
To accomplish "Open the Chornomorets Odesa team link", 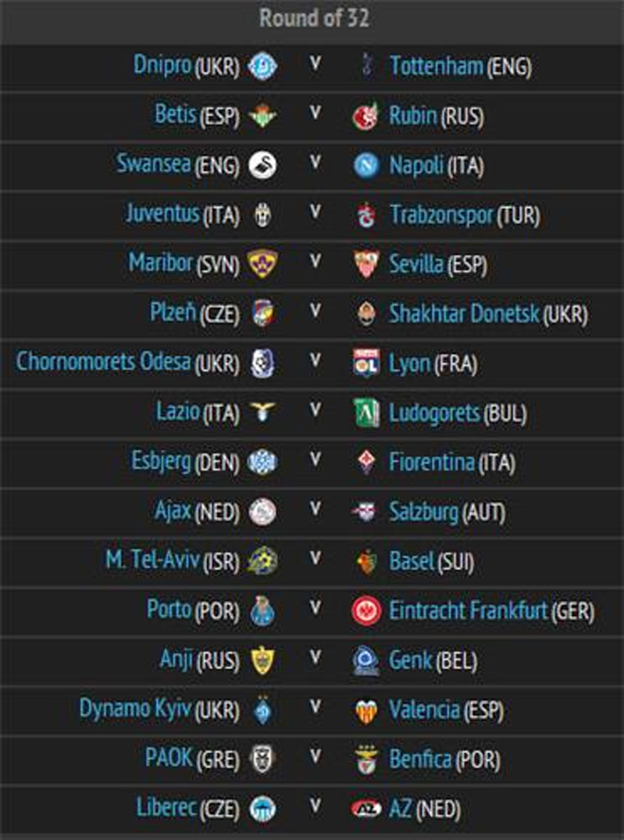I will [104, 363].
